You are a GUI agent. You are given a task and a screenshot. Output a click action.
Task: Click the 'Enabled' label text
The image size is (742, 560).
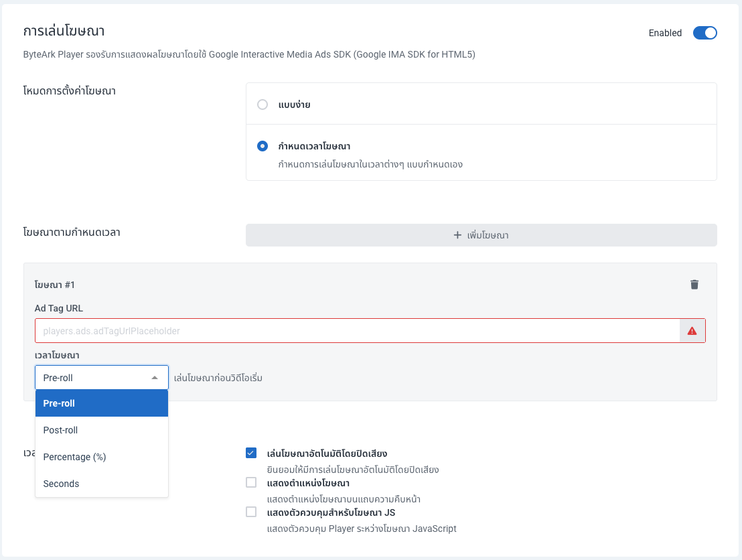click(x=665, y=33)
